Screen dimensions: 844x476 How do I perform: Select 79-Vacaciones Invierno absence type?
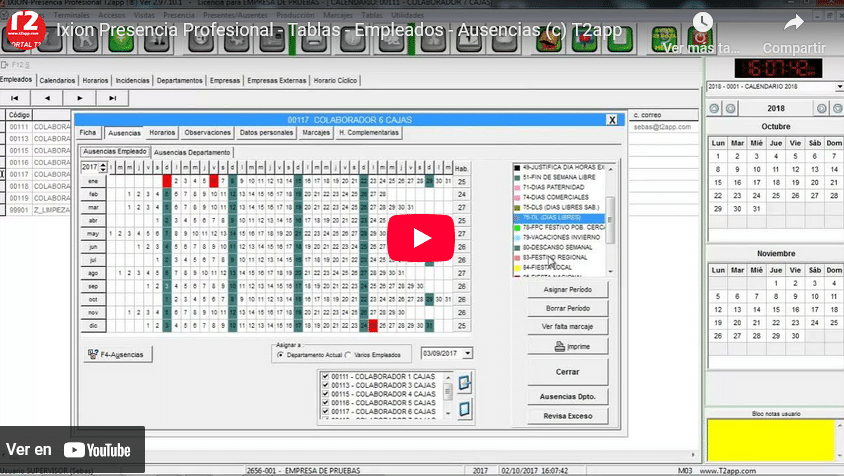(561, 237)
